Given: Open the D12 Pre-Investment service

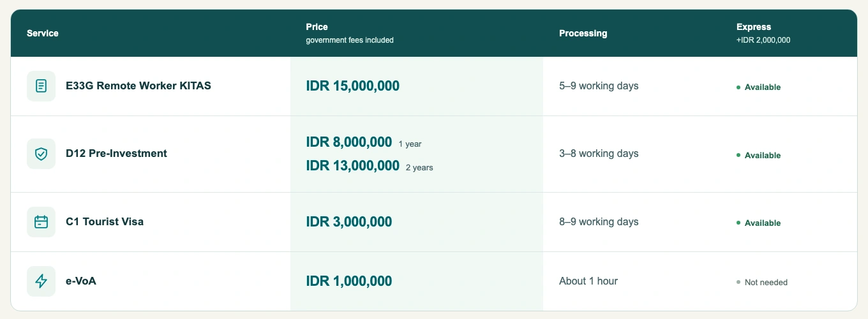Looking at the screenshot, I should [116, 154].
